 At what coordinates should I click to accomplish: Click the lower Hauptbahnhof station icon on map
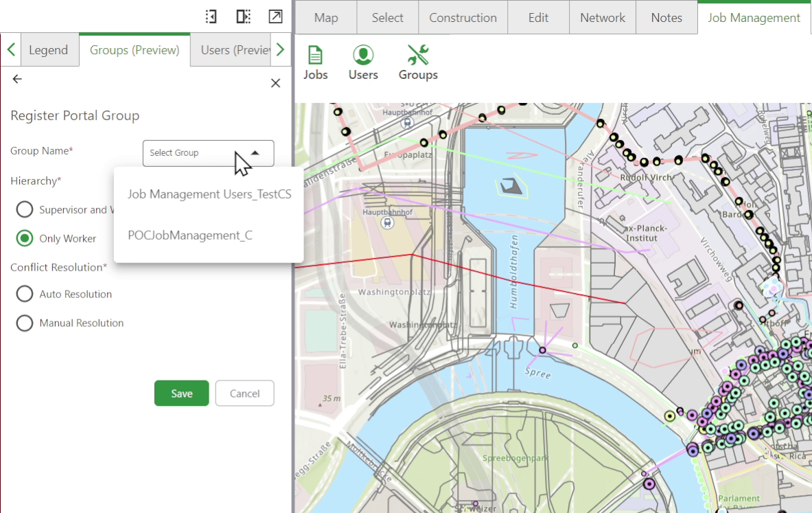click(387, 223)
